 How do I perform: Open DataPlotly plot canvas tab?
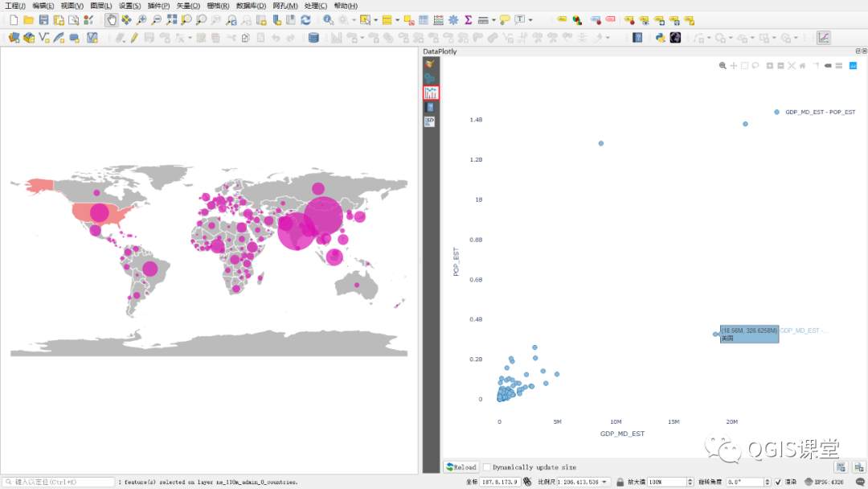click(x=431, y=92)
